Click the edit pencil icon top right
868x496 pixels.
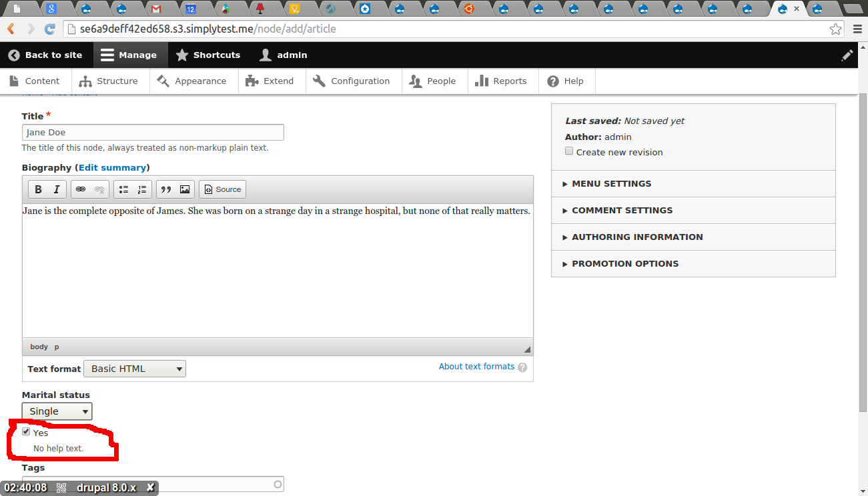pyautogui.click(x=847, y=55)
